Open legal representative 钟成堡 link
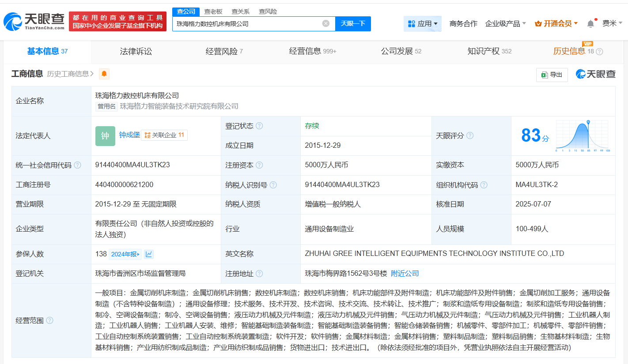This screenshot has width=628, height=364. click(x=129, y=135)
